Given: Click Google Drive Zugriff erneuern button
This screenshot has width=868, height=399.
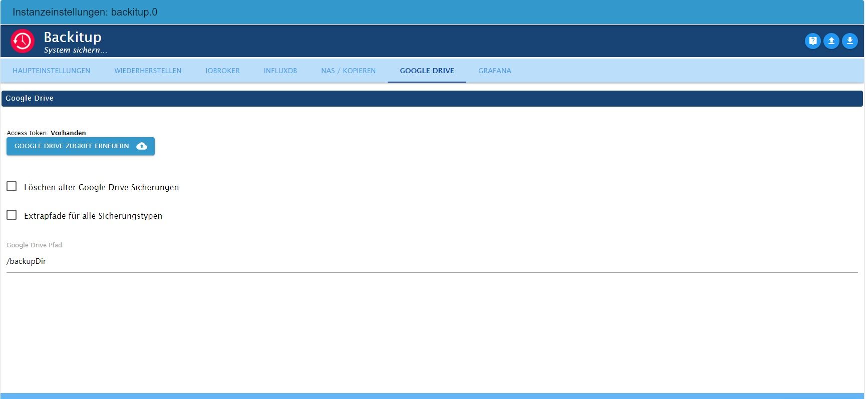Looking at the screenshot, I should 81,146.
